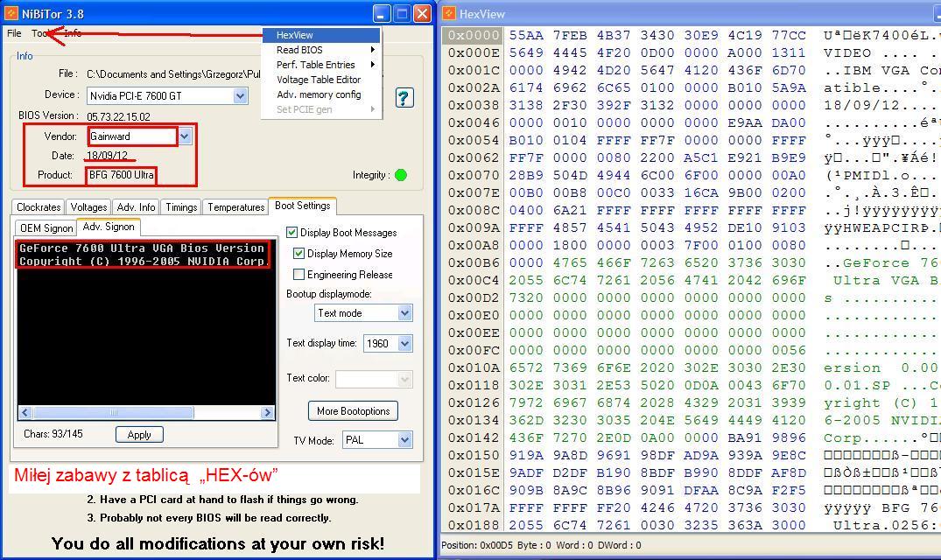Switch to Voltages tab
Viewport: 941px width, 560px height.
coord(88,206)
